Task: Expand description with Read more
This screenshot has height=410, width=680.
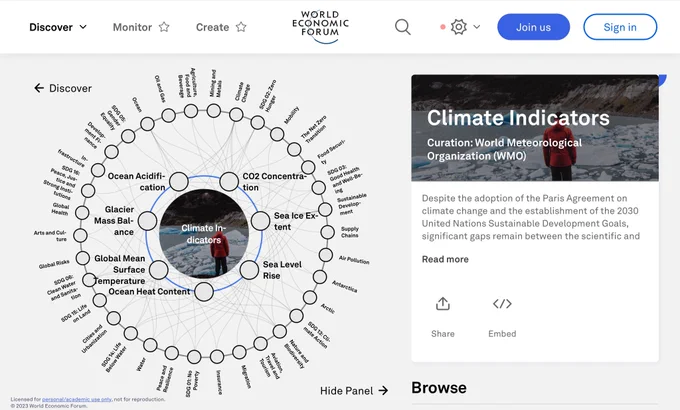Action: coord(445,259)
